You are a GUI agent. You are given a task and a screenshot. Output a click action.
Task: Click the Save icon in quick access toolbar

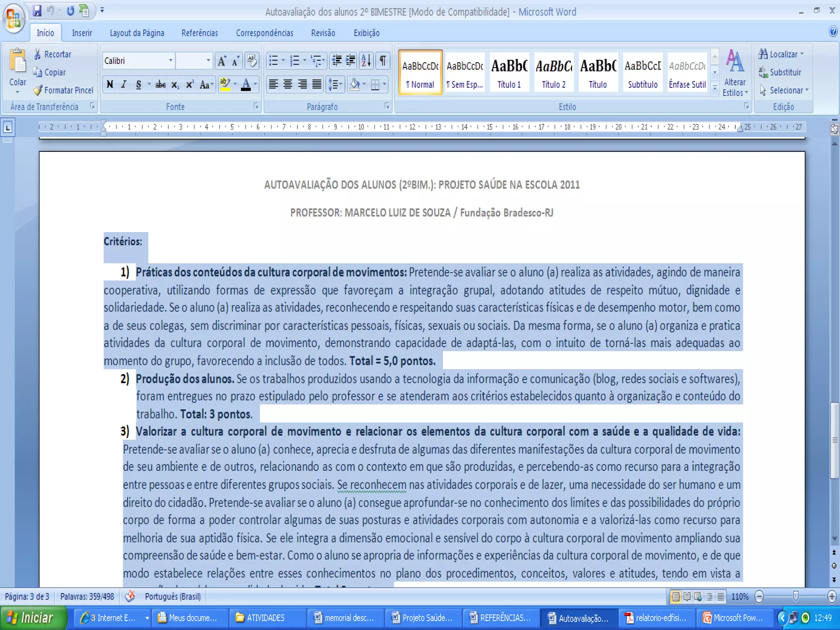click(x=37, y=11)
